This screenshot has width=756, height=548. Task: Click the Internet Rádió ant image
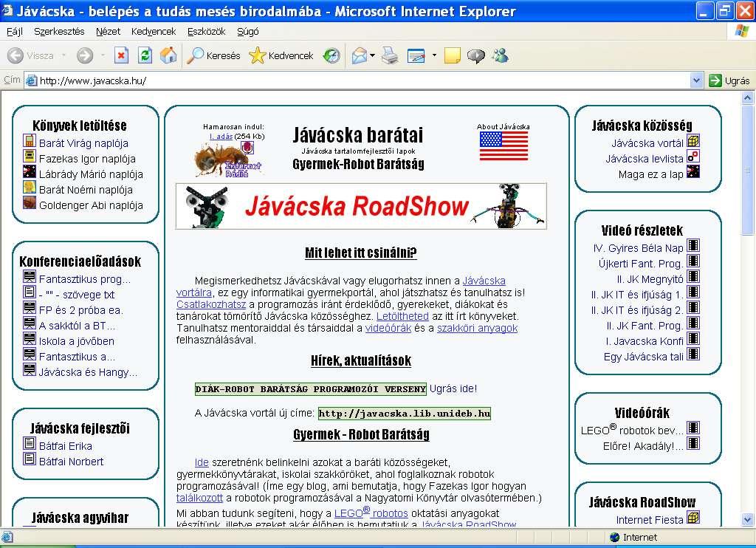click(x=227, y=160)
